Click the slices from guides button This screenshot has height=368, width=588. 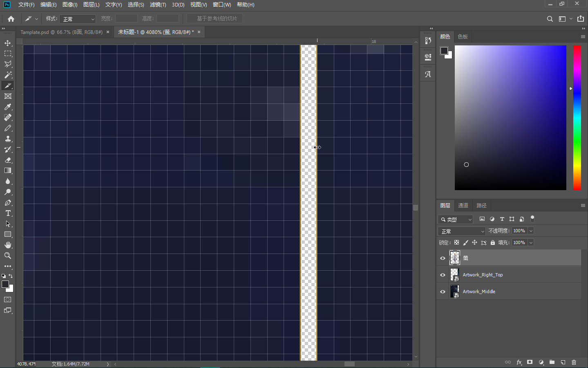tap(215, 18)
